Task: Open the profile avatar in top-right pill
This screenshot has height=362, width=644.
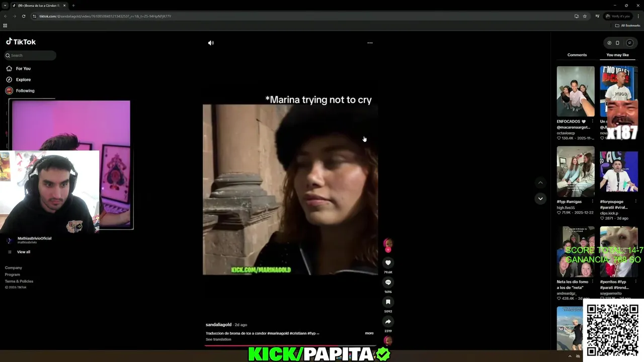Action: [629, 43]
